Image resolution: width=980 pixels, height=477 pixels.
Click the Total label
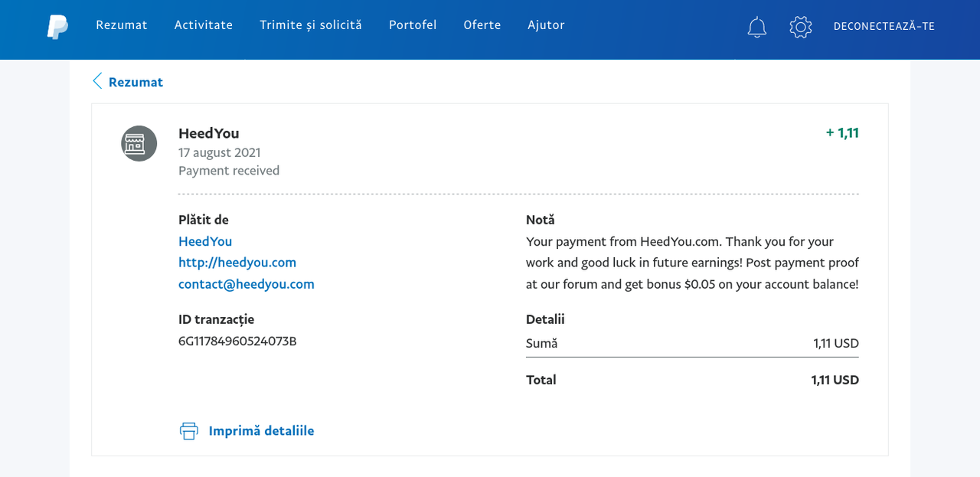(541, 380)
